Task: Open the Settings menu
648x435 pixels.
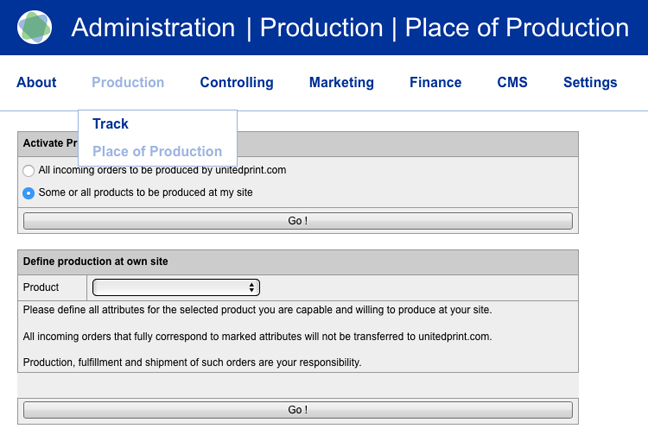Action: (x=590, y=83)
